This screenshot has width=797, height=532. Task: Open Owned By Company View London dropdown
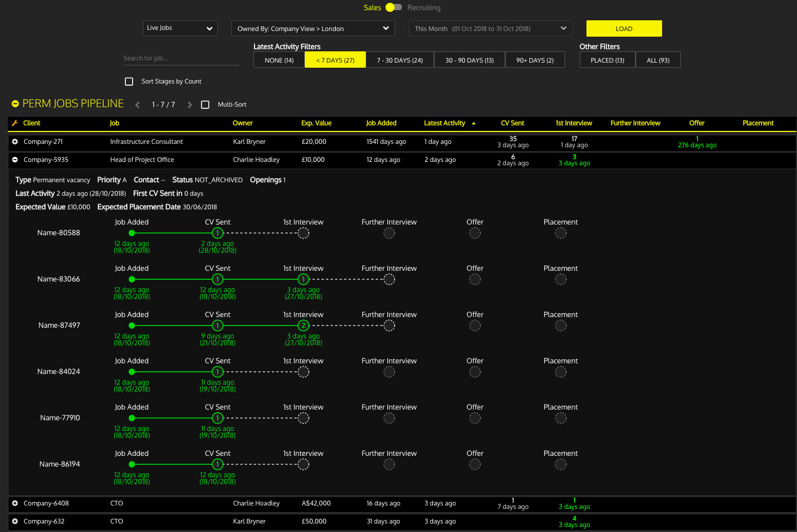[x=313, y=28]
